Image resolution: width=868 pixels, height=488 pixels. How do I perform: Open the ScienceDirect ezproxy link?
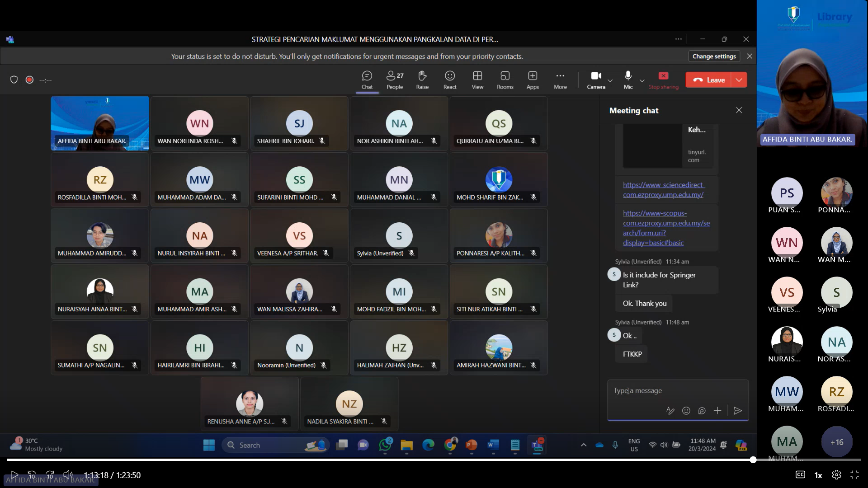[x=664, y=190]
